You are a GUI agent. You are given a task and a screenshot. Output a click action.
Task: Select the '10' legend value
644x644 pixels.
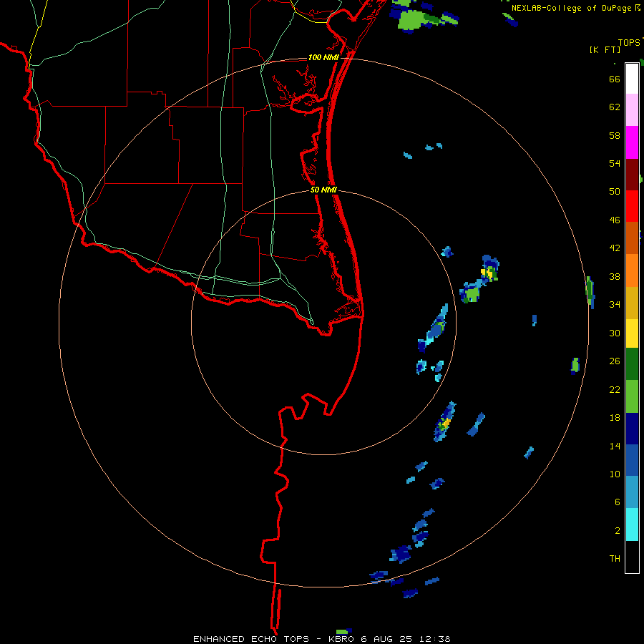[615, 474]
